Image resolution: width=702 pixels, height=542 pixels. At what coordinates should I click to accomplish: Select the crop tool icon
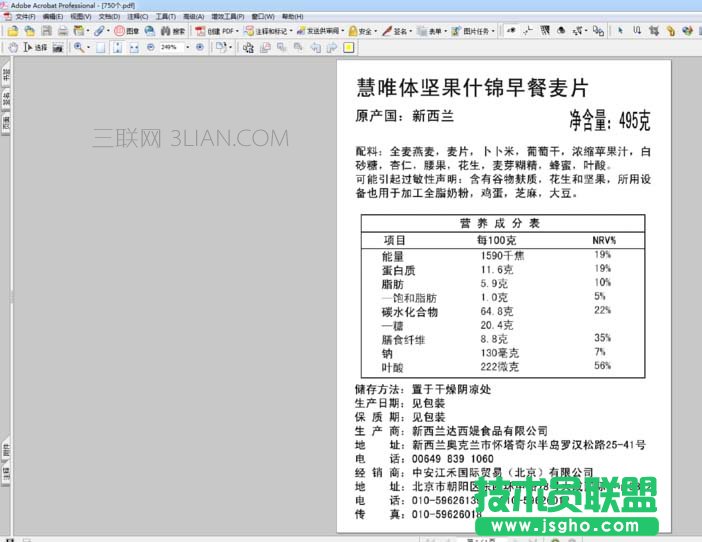pos(654,31)
